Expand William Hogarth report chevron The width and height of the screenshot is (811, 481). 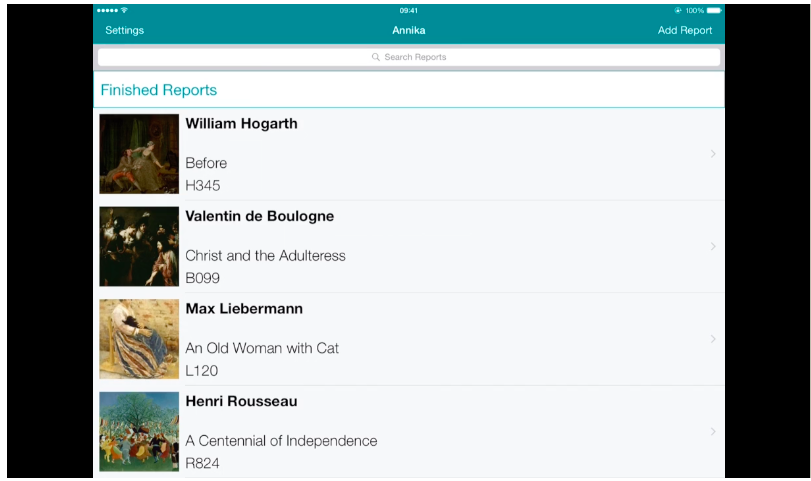pos(712,154)
